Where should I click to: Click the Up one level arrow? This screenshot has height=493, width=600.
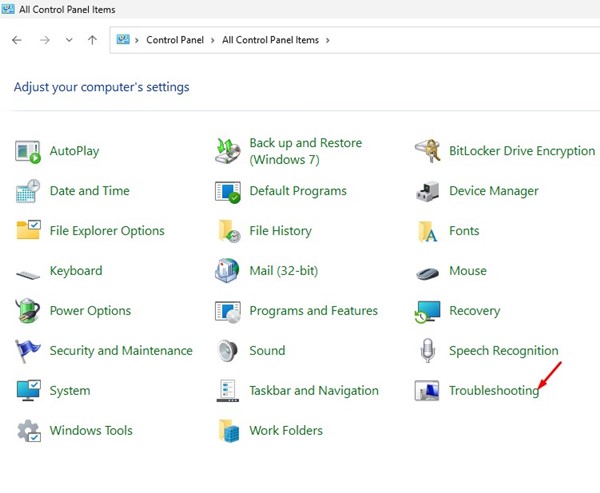point(93,40)
